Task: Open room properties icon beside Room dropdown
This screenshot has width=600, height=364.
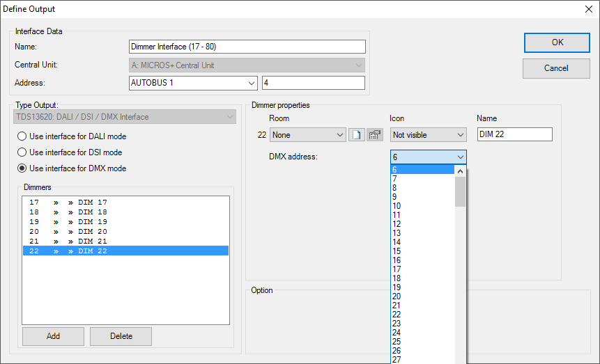Action: pyautogui.click(x=375, y=135)
